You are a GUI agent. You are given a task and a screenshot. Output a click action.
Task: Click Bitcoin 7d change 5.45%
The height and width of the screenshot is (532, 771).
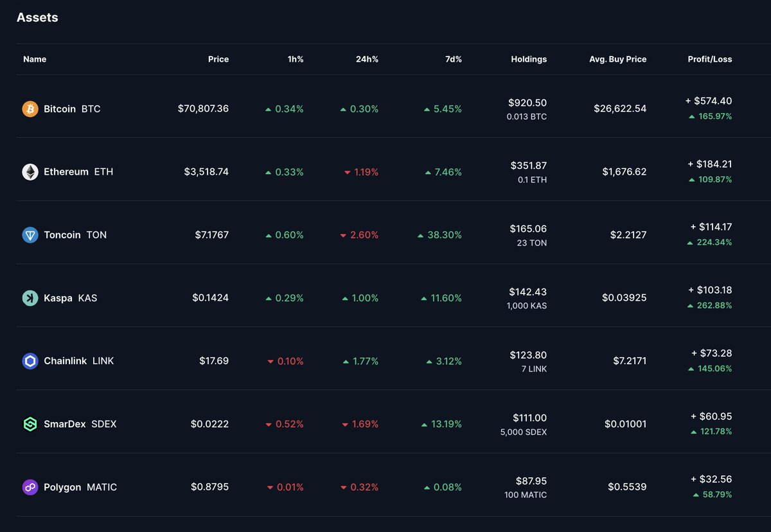click(443, 109)
